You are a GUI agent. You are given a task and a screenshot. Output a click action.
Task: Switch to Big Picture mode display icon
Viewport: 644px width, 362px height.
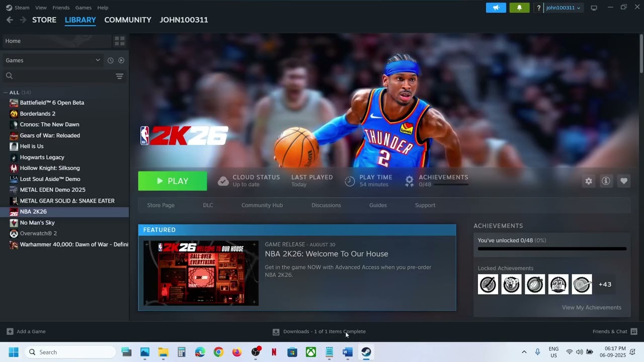point(594,8)
